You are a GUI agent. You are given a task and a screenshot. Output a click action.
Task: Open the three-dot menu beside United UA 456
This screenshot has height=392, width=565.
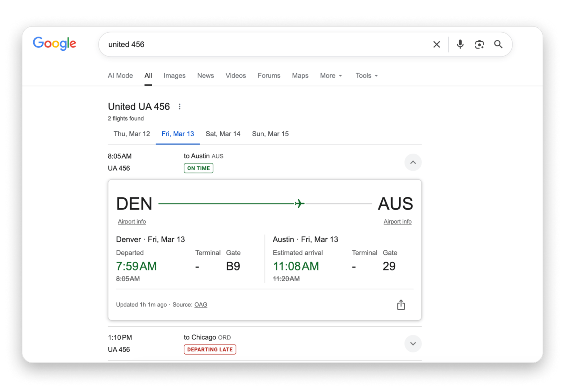tap(180, 107)
